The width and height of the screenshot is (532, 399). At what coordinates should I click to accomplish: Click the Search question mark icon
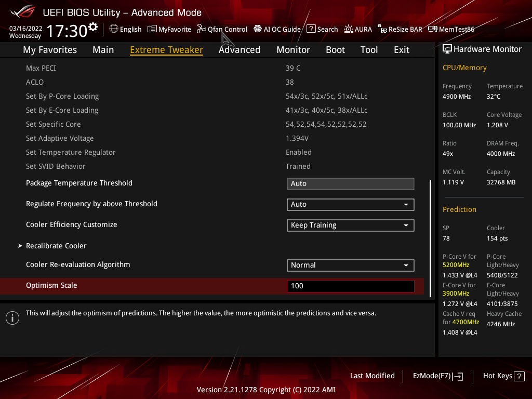311,29
